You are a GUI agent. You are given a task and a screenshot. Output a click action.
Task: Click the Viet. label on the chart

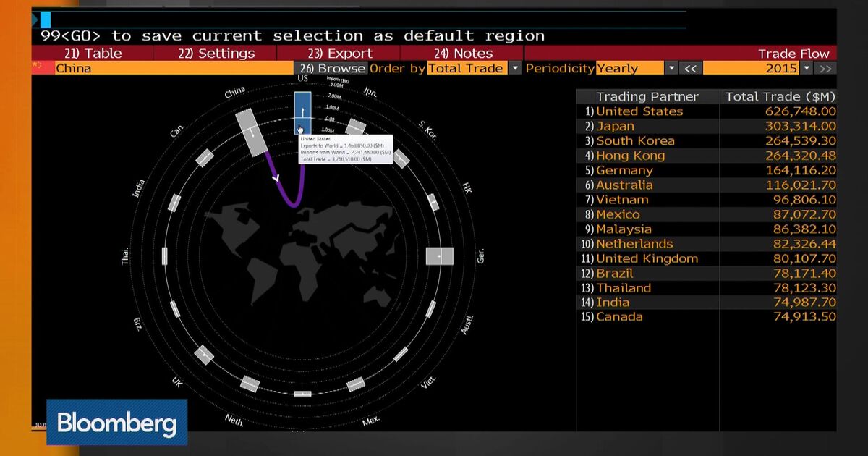point(428,382)
